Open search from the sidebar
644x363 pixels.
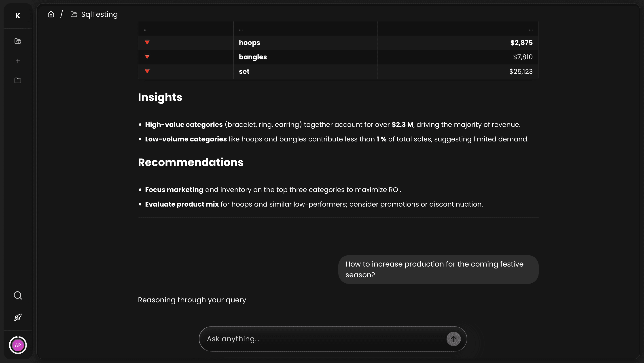coord(18,295)
